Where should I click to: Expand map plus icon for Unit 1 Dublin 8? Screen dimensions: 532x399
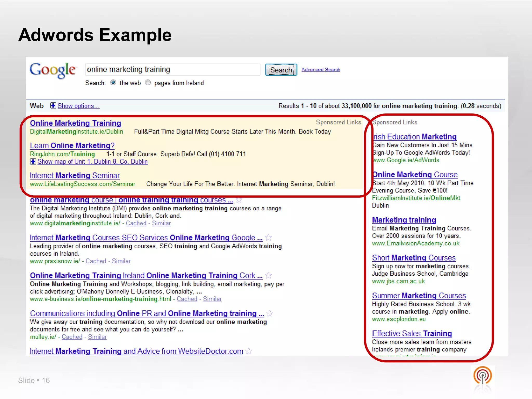33,162
